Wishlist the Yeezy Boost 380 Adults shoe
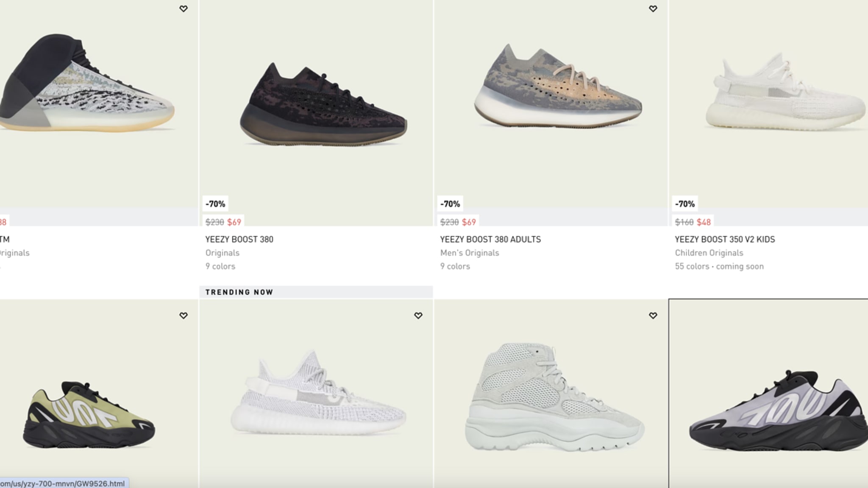Screen dimensions: 868x488 (653, 8)
